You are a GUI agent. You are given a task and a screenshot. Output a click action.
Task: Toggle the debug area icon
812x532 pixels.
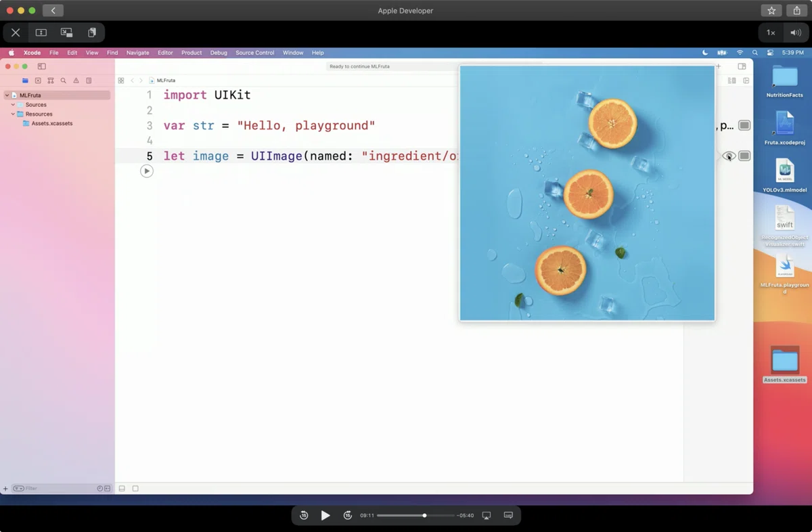coord(122,489)
